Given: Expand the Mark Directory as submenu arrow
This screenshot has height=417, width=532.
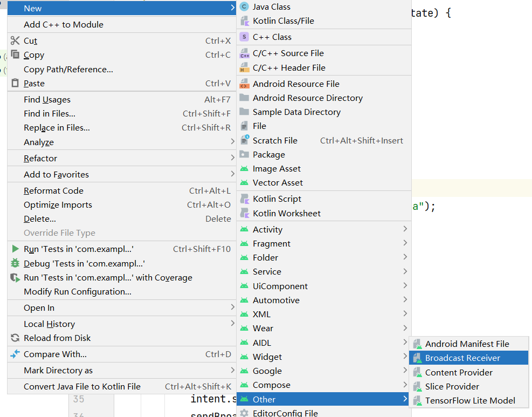Looking at the screenshot, I should tap(233, 370).
